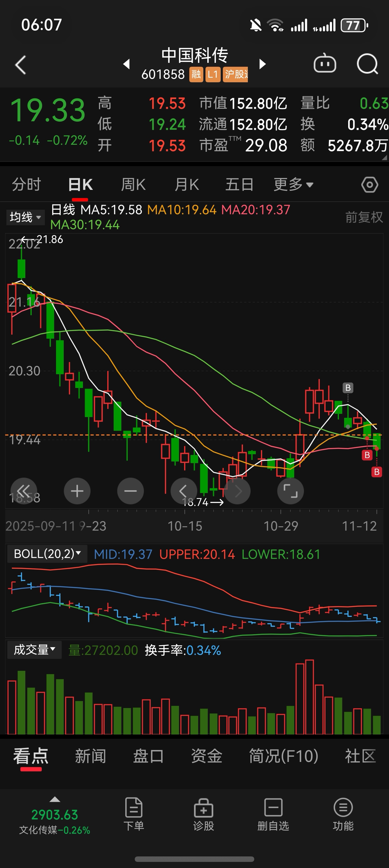Open the 简况(F10) tab
The width and height of the screenshot is (389, 868).
coord(284,756)
